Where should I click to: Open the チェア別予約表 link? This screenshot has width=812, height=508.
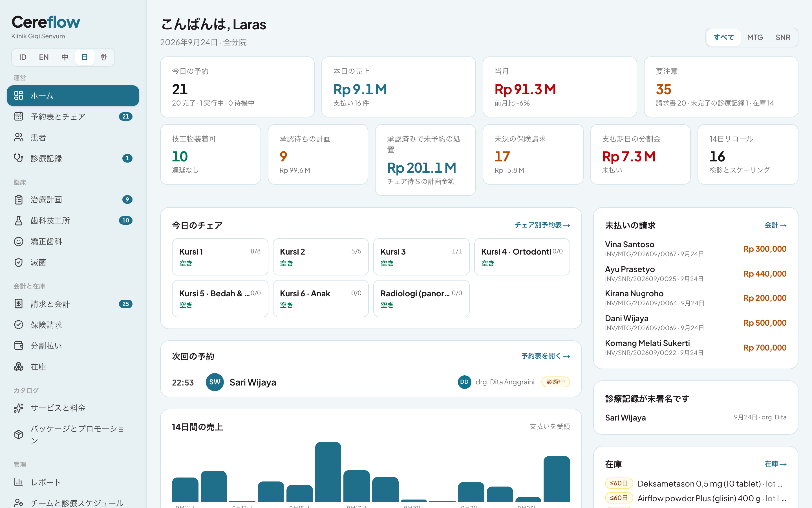coord(542,225)
